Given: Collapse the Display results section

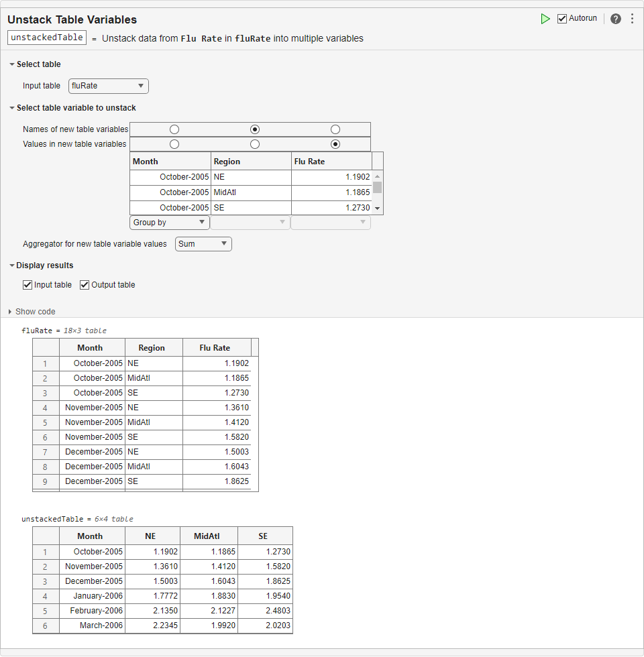Looking at the screenshot, I should 12,265.
